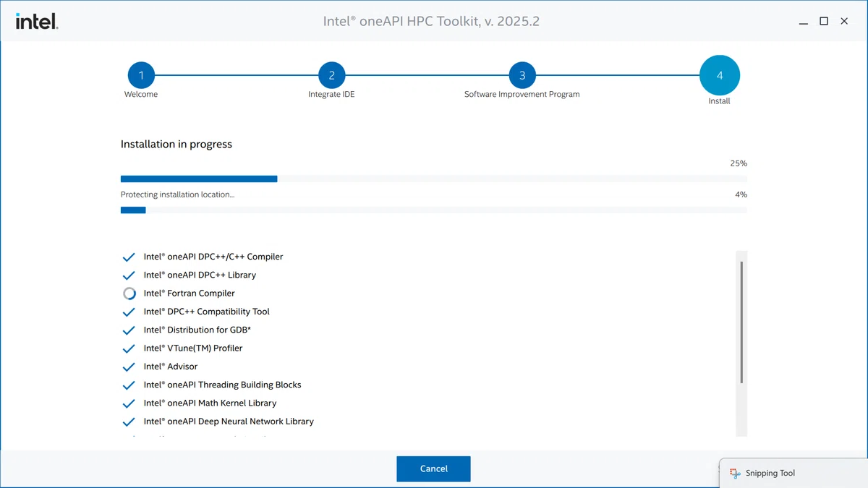Screen dimensions: 868x488
Task: Click checkmark beside Threading Building Blocks
Action: 129,385
